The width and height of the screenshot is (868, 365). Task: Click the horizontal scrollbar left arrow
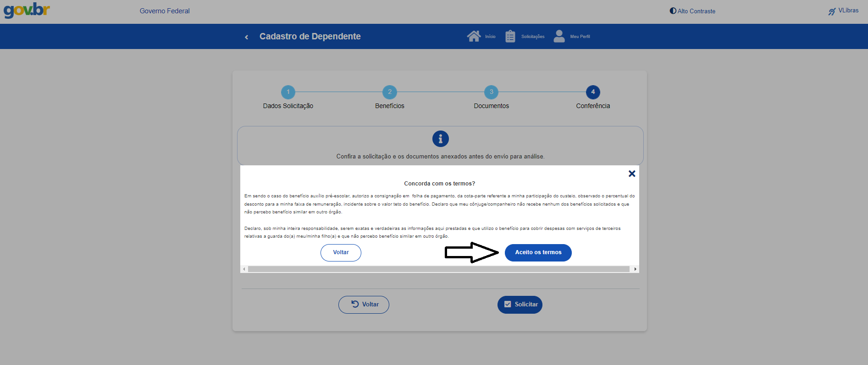(244, 269)
